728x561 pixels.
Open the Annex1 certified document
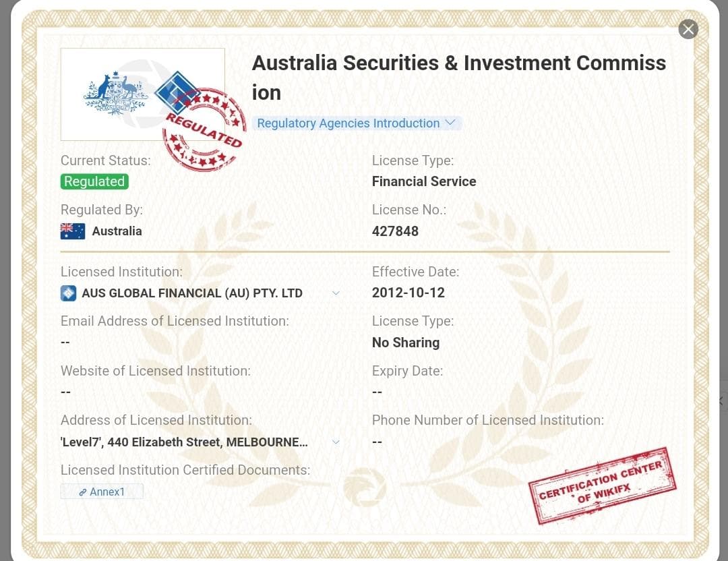(102, 492)
